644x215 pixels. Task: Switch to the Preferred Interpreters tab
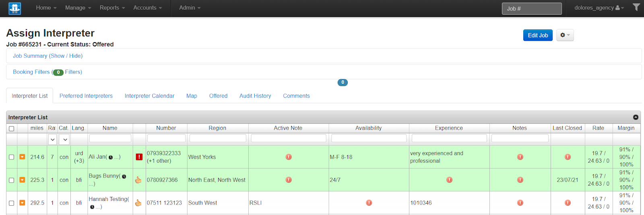[x=86, y=96]
